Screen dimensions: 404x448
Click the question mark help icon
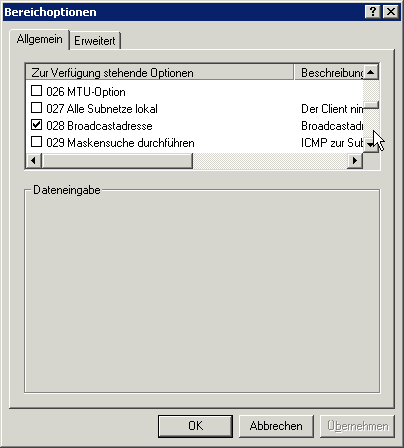pos(373,12)
